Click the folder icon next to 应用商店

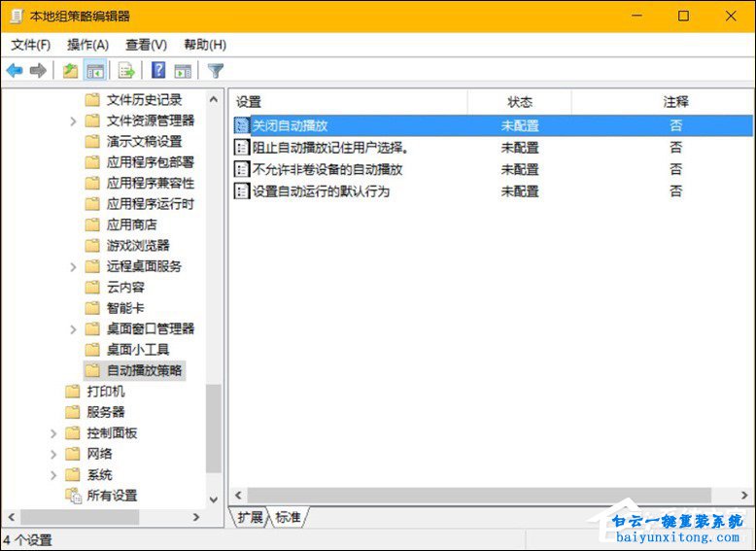tap(92, 224)
